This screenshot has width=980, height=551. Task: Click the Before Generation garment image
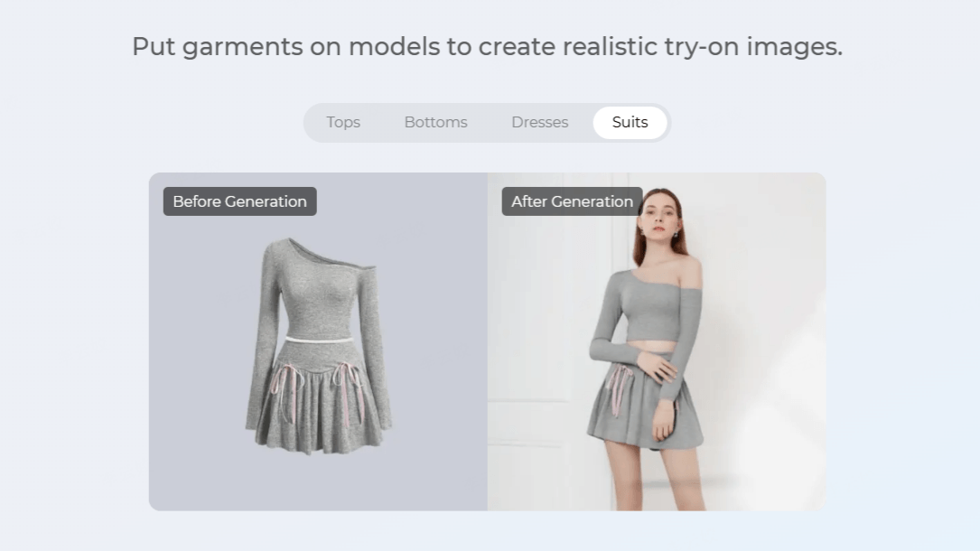[x=318, y=341]
